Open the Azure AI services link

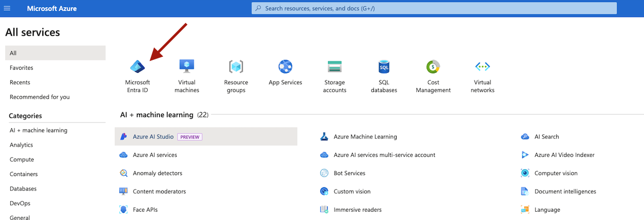tap(155, 155)
